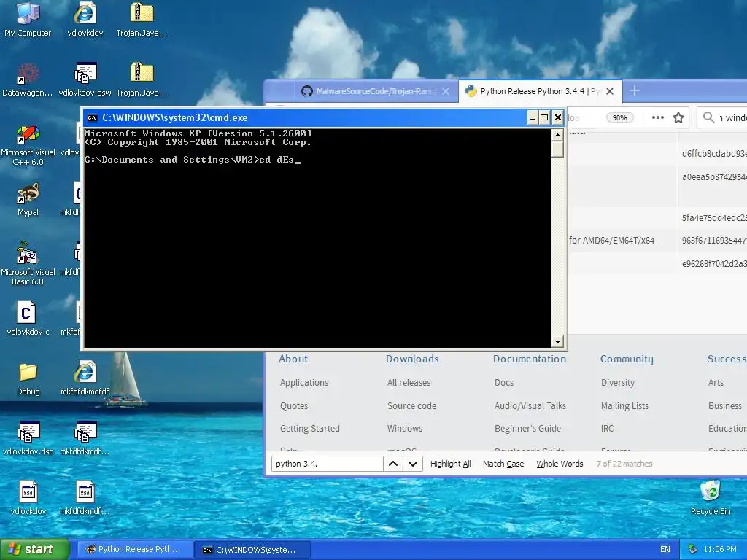
Task: Close the MalwareSourceCode GitHub tab
Action: click(x=446, y=91)
